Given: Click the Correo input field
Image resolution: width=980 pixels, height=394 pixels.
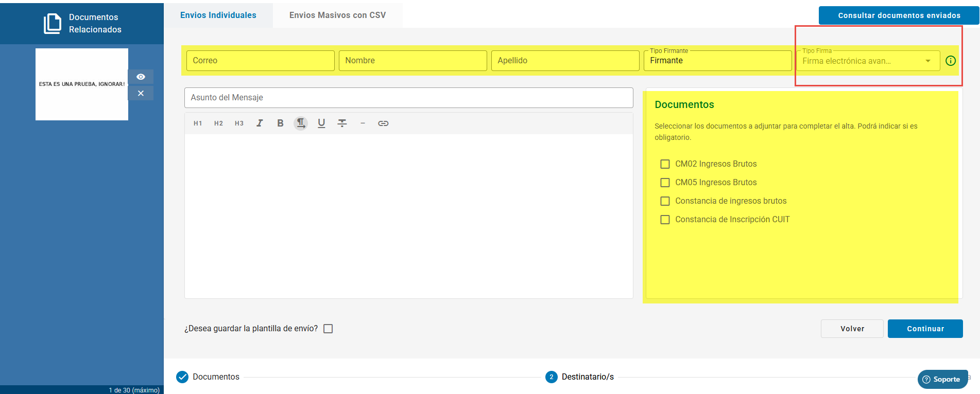Looking at the screenshot, I should 261,61.
